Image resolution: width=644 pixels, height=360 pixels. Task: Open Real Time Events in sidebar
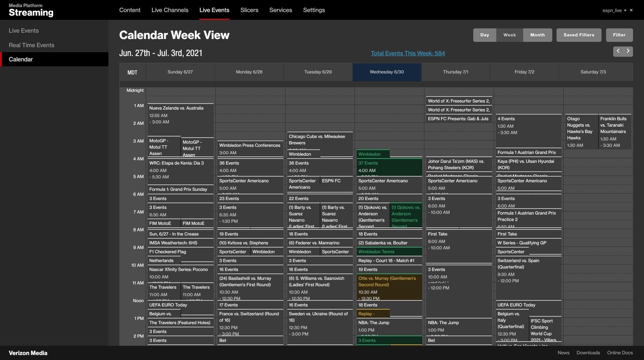32,45
